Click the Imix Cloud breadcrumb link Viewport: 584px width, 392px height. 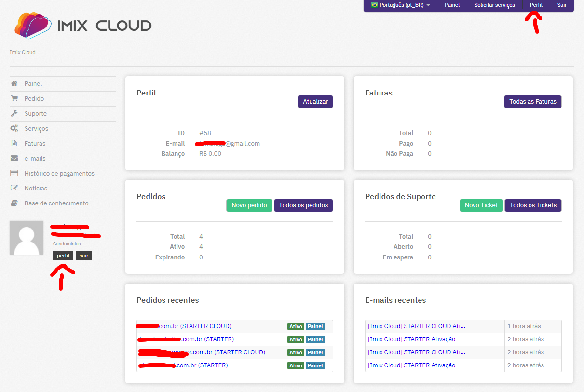point(22,52)
